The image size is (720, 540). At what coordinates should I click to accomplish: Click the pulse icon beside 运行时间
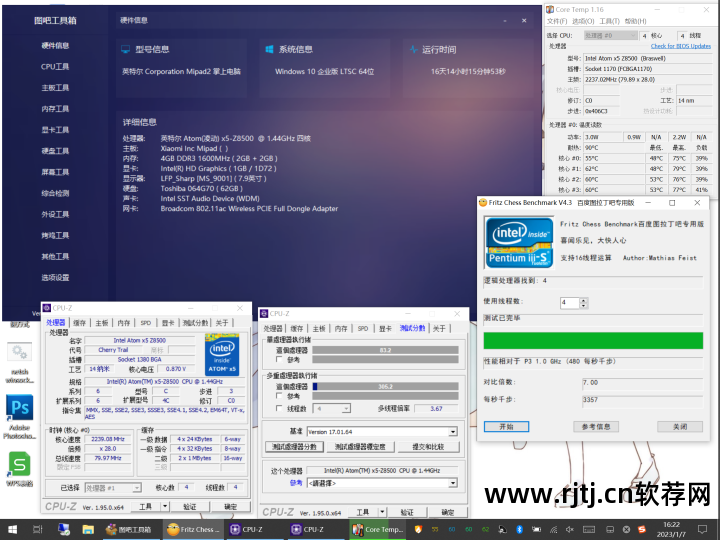(x=413, y=49)
